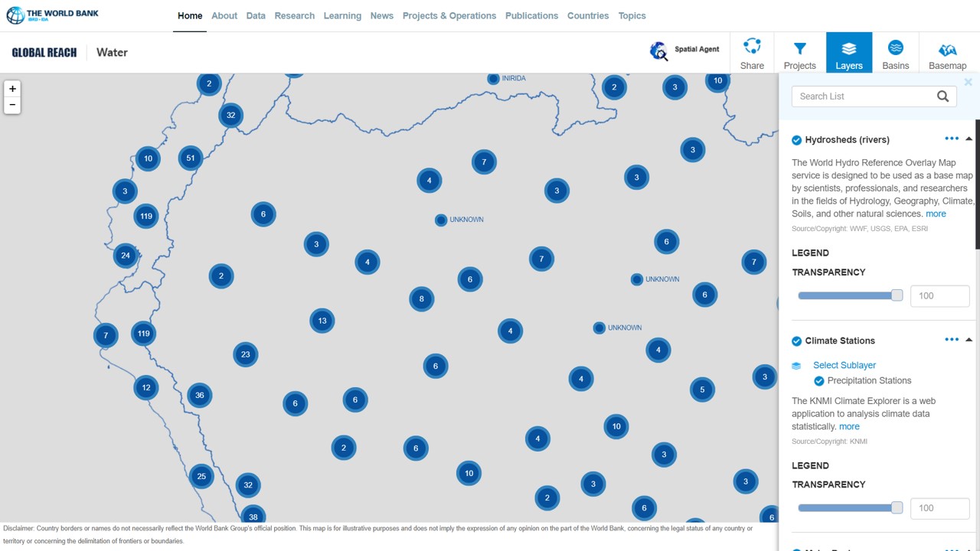Collapse the Hydrosheds (rivers) section
Viewport: 980px width, 551px height.
969,139
